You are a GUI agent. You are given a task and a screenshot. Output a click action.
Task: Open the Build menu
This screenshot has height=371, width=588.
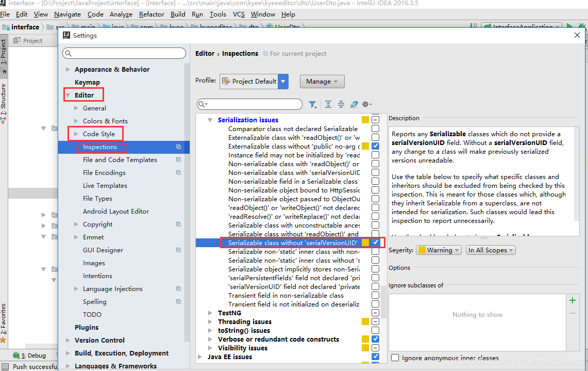(178, 14)
